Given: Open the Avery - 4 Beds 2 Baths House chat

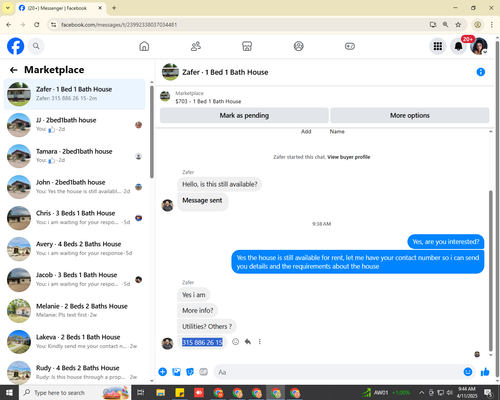Looking at the screenshot, I should [74, 249].
